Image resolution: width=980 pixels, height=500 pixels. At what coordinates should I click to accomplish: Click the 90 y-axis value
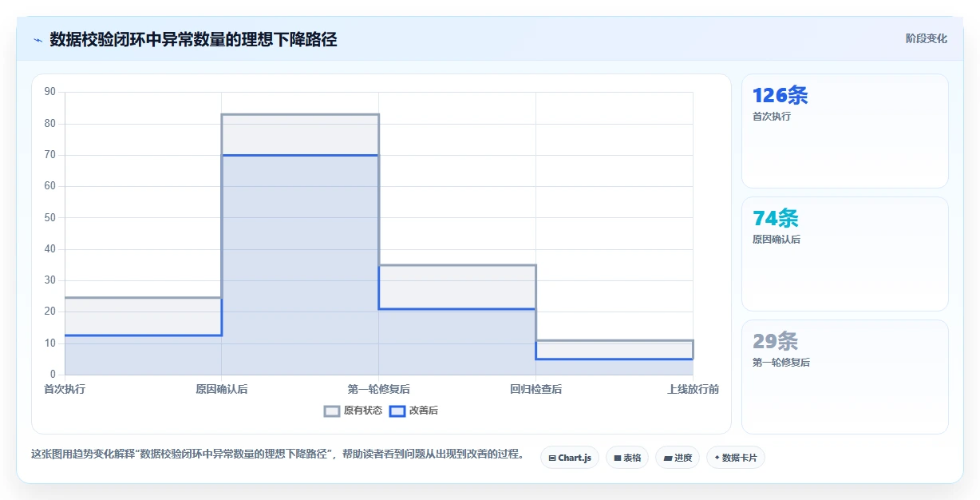coord(50,92)
